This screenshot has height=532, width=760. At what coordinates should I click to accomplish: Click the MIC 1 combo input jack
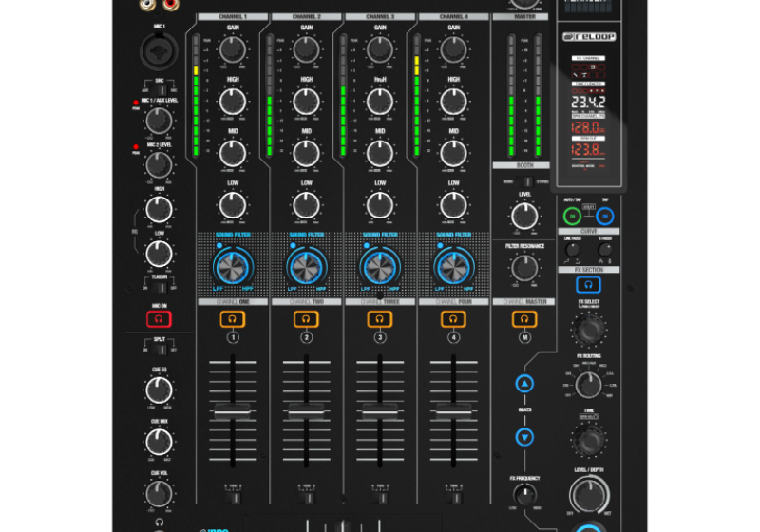pos(159,51)
